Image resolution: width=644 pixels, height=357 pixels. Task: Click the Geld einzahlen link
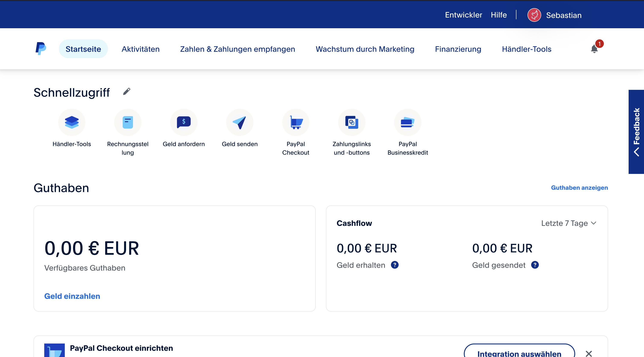[x=72, y=296]
